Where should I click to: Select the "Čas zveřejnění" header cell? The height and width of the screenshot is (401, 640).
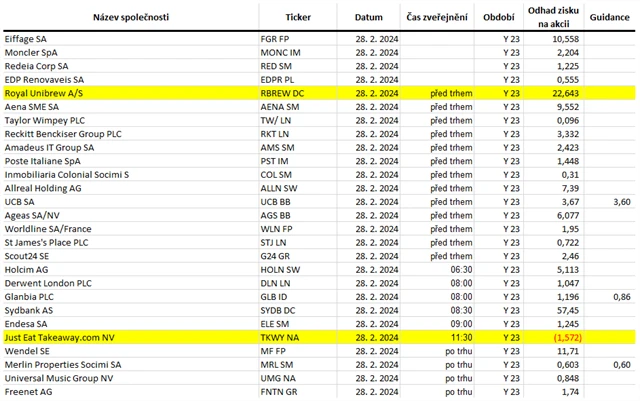click(438, 18)
